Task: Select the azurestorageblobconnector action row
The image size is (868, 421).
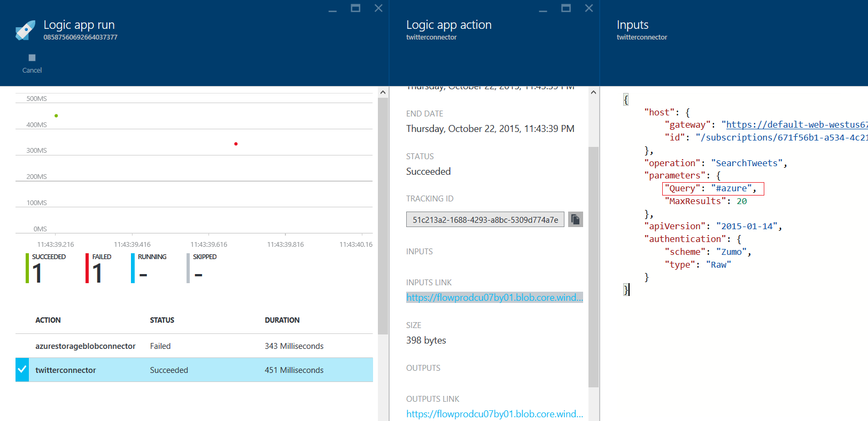Action: [x=194, y=346]
